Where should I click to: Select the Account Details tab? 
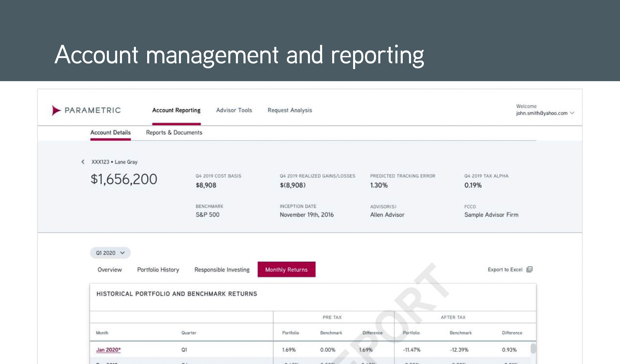[111, 133]
